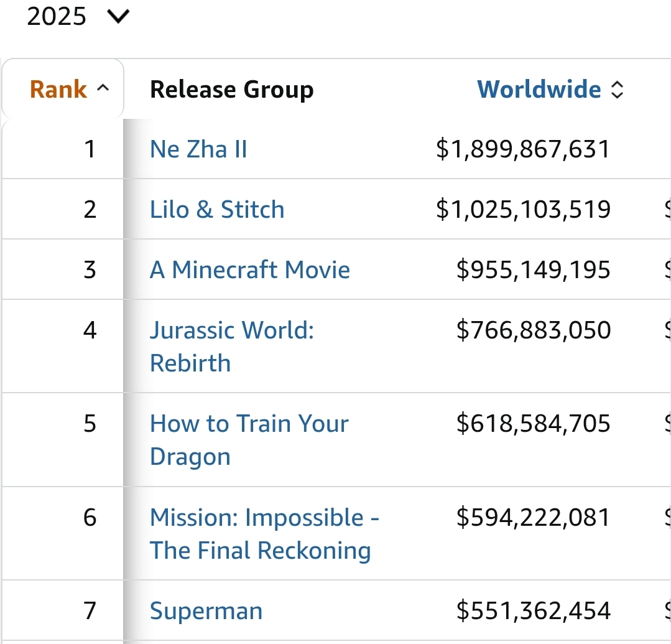Click the rank 1 cell

(62, 149)
